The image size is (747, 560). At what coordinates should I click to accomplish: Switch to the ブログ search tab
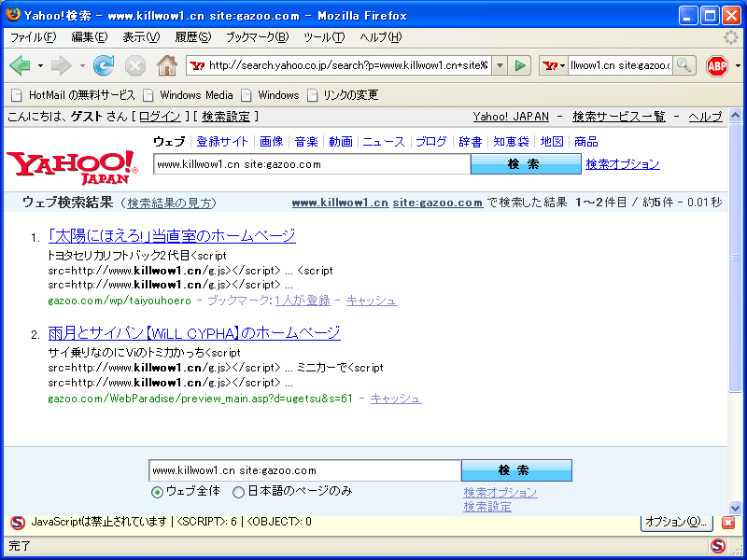click(x=431, y=142)
